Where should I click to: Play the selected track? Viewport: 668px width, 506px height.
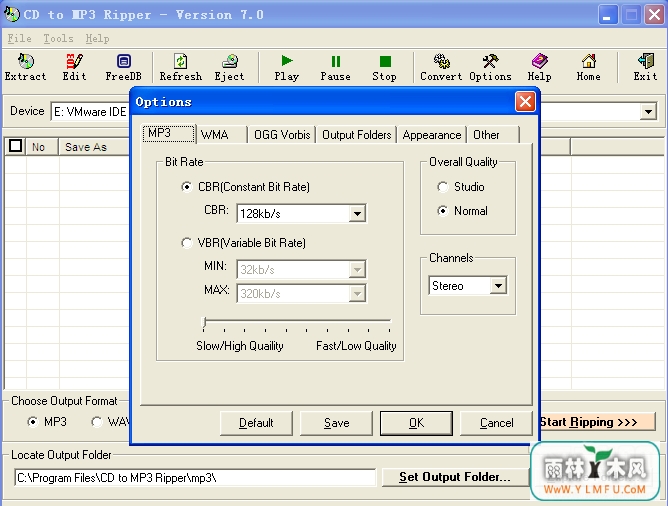(x=287, y=67)
